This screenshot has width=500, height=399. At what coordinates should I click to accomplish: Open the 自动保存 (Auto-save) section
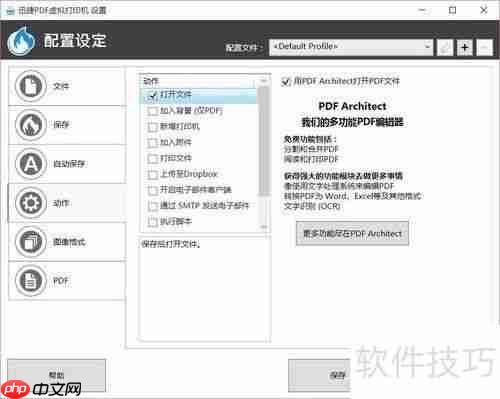tap(67, 164)
